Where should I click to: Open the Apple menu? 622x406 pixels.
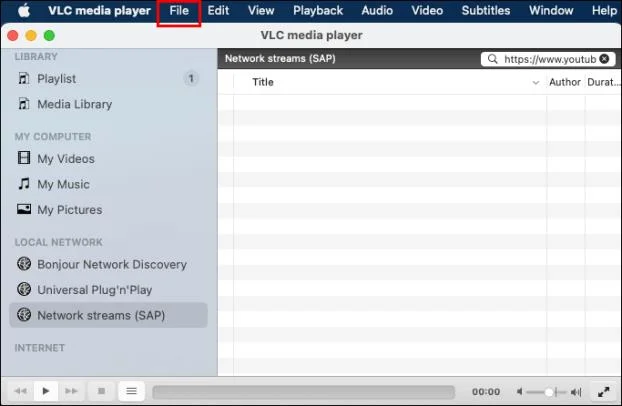point(24,10)
